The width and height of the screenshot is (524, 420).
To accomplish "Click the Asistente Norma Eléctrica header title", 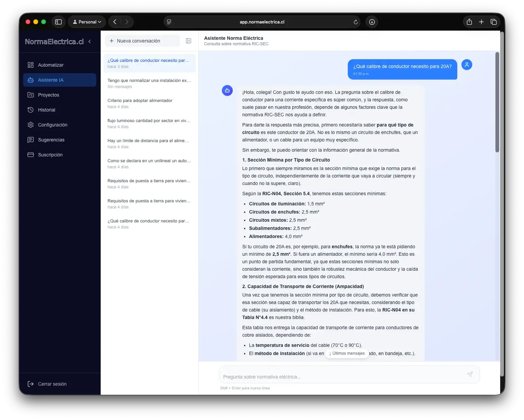I will [233, 38].
